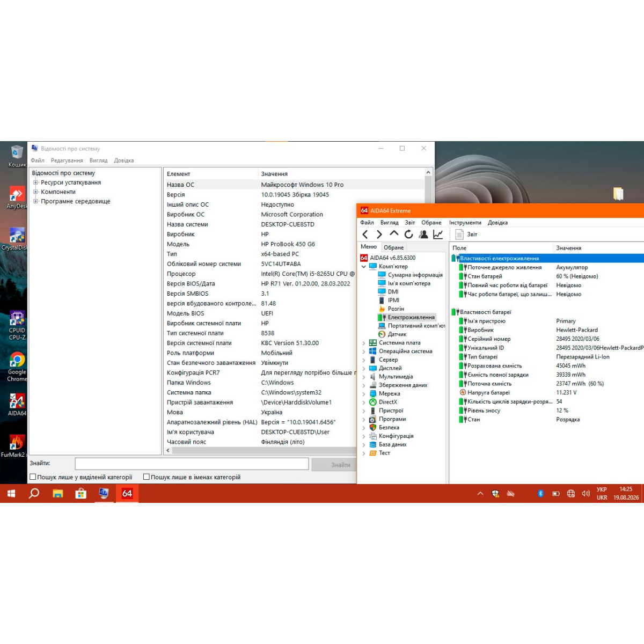
Task: Open Редагування menu in system info window
Action: [x=67, y=160]
